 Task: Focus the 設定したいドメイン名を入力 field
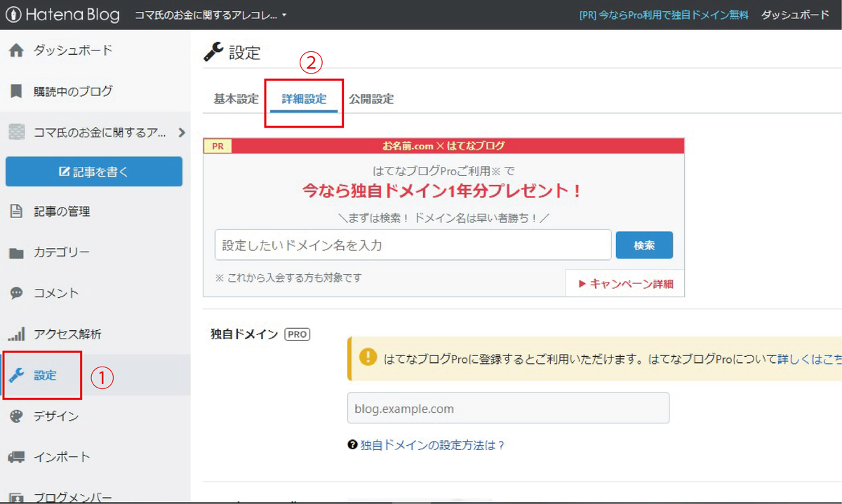point(413,245)
